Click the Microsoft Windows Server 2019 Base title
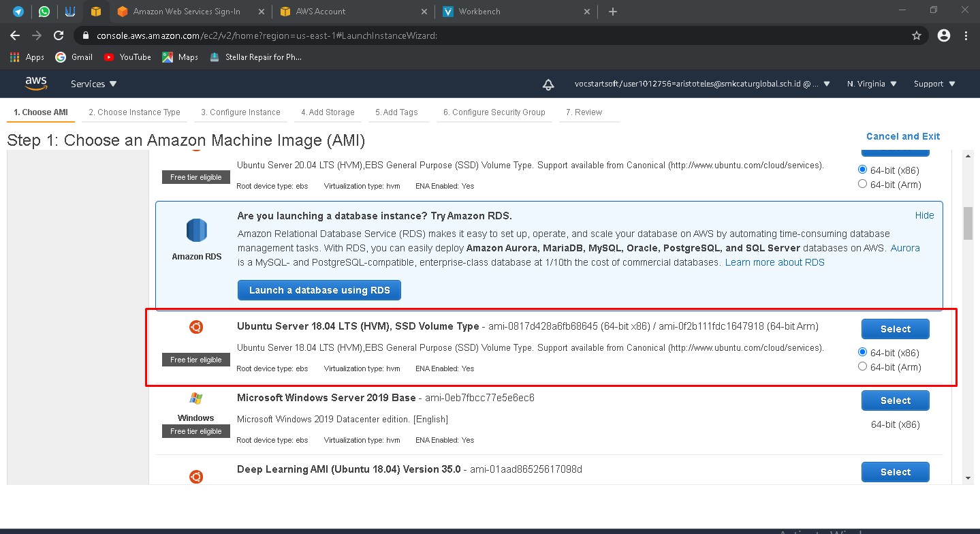 pyautogui.click(x=326, y=398)
